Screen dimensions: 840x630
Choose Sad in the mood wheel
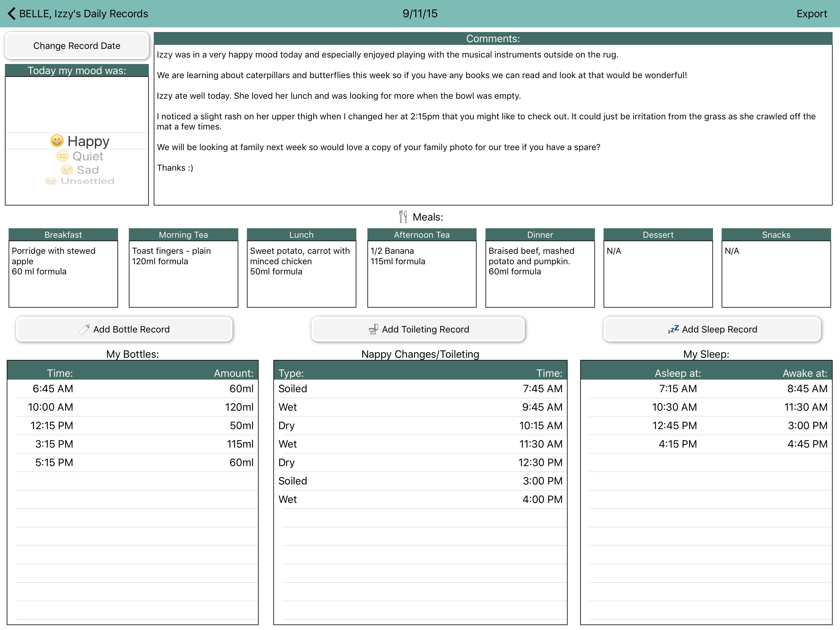(x=88, y=170)
